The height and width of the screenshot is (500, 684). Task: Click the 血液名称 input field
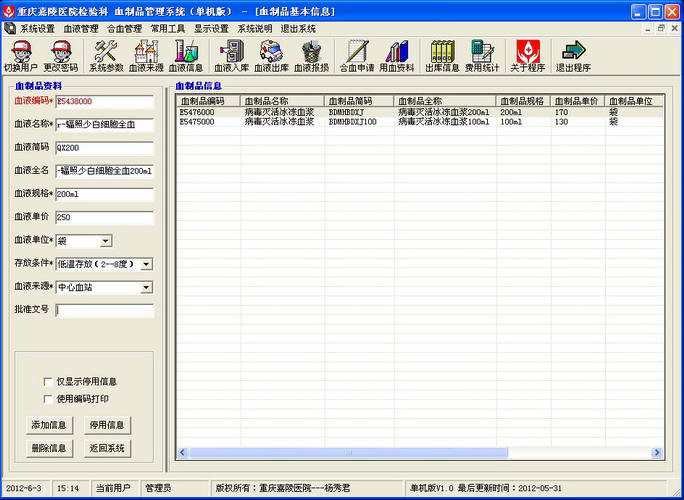click(105, 125)
